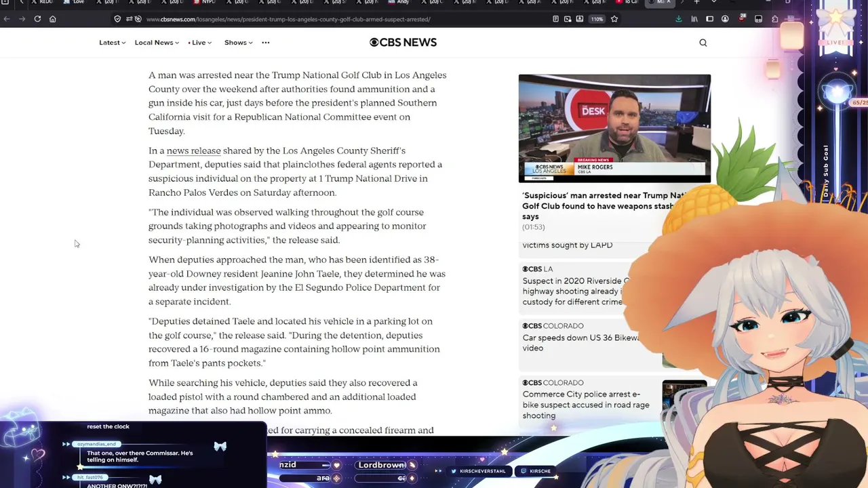Expand the Local News menu
This screenshot has height=488, width=868.
[157, 43]
